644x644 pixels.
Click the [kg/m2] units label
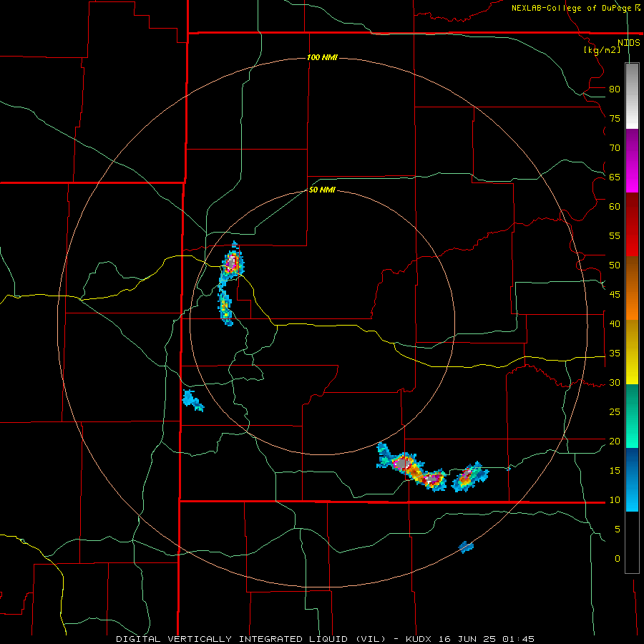602,50
